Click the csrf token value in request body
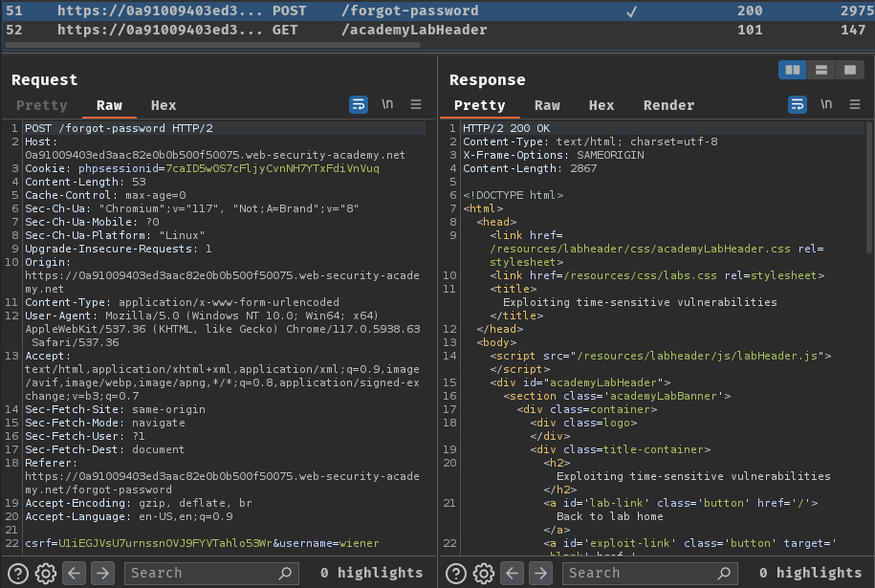Viewport: 875px width, 588px height. [x=165, y=543]
